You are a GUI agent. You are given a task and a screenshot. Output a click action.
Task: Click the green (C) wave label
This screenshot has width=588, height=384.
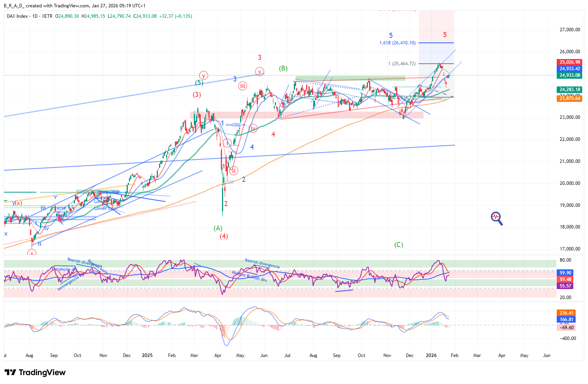[x=398, y=245]
